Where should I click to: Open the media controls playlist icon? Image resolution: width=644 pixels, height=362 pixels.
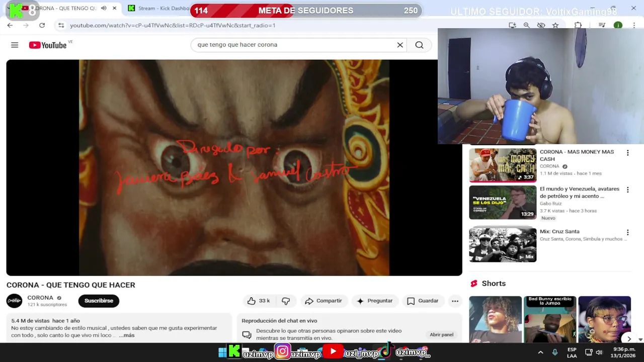[x=602, y=25]
